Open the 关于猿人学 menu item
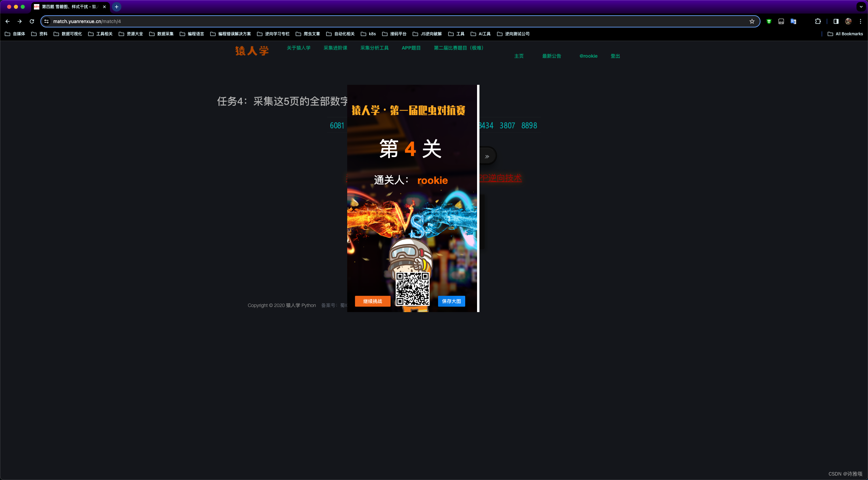 (x=299, y=48)
